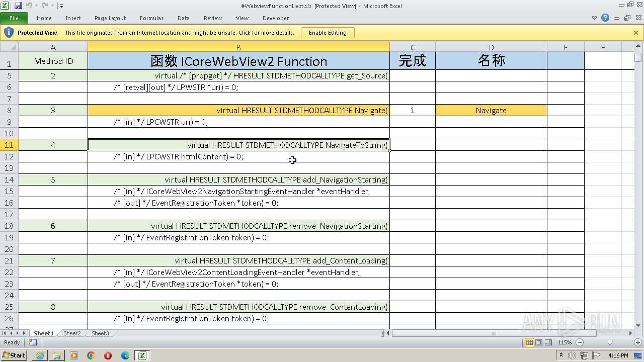Screen dimensions: 644x362
Task: Switch to Sheet1 tab
Action: point(43,333)
